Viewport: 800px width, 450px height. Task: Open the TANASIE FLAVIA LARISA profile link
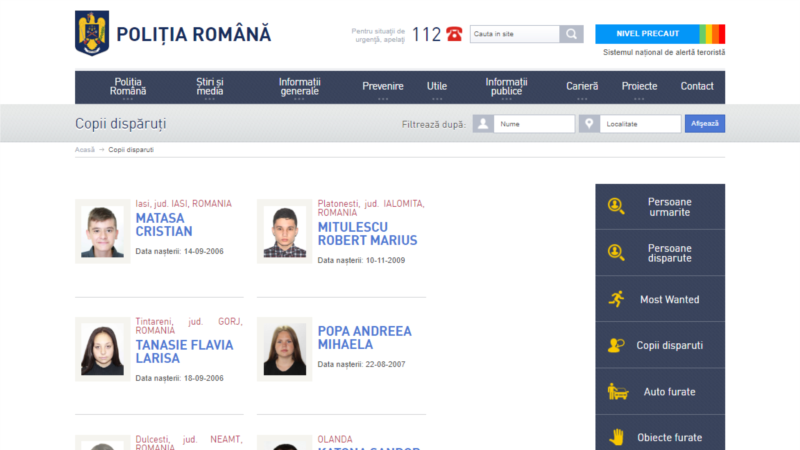pos(184,352)
